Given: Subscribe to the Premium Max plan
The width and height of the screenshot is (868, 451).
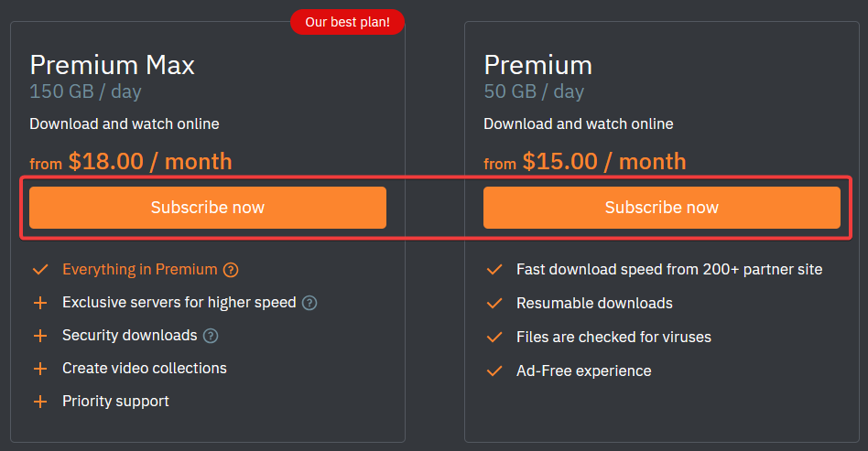Looking at the screenshot, I should pyautogui.click(x=208, y=208).
